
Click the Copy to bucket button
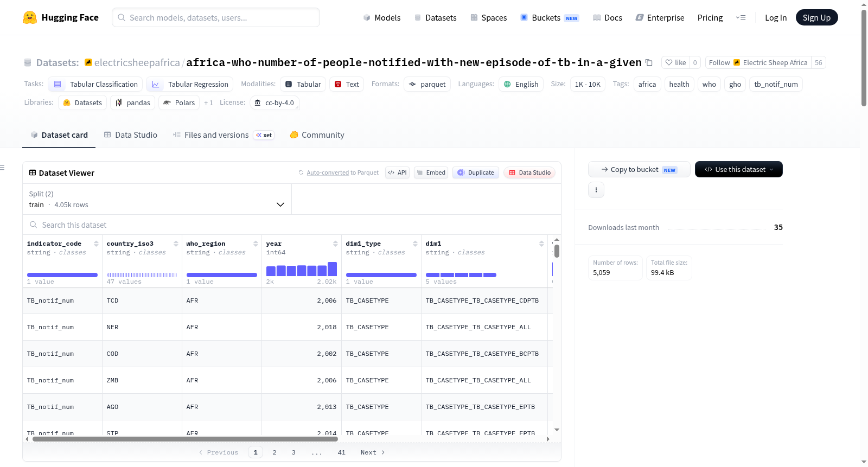[639, 169]
